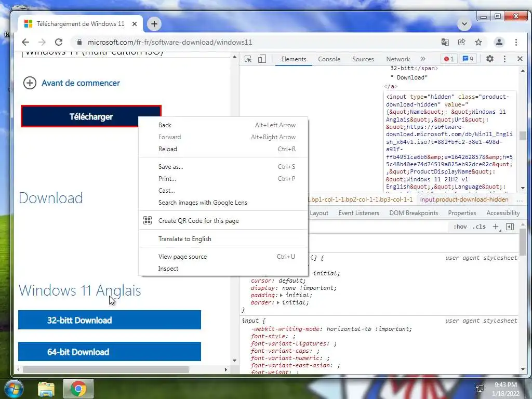Viewport: 532px width, 399px height.
Task: Select Search images with Google Lens
Action: pos(223,203)
